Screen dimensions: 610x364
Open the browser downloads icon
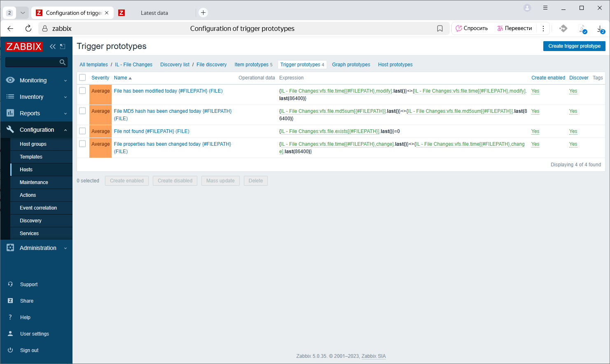601,29
